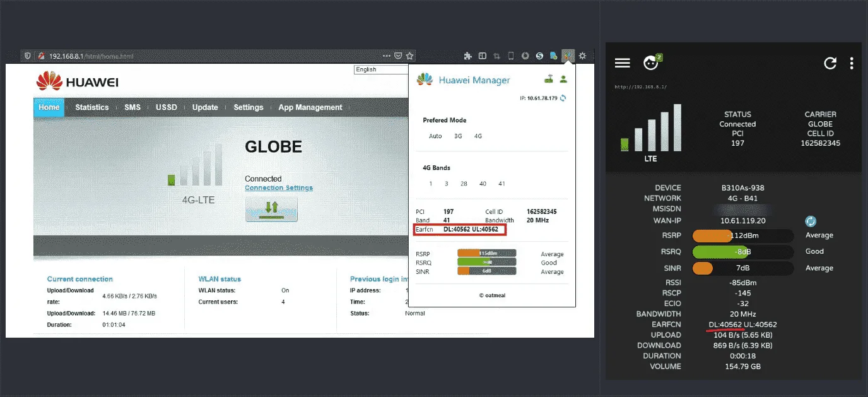Toggle the browser sidebar icon
The image size is (868, 397).
click(x=482, y=56)
